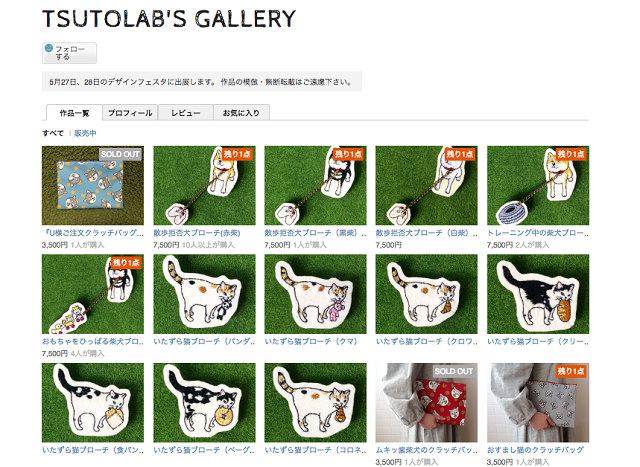Select the すべて filter
640x467 pixels.
[x=53, y=133]
